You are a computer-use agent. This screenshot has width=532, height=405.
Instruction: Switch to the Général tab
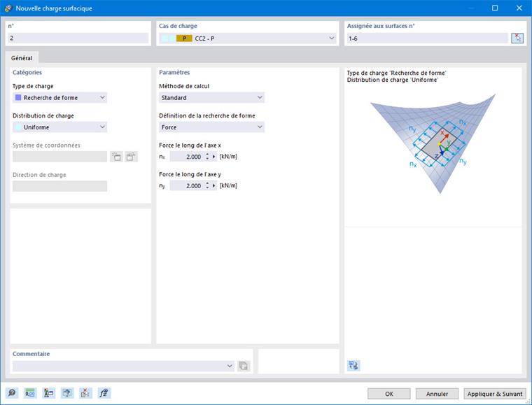[x=22, y=58]
